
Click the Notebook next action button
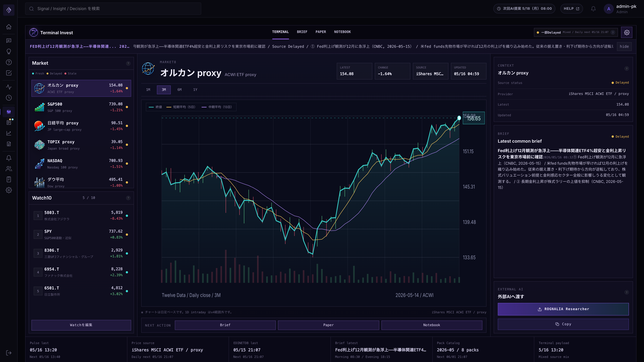point(431,325)
